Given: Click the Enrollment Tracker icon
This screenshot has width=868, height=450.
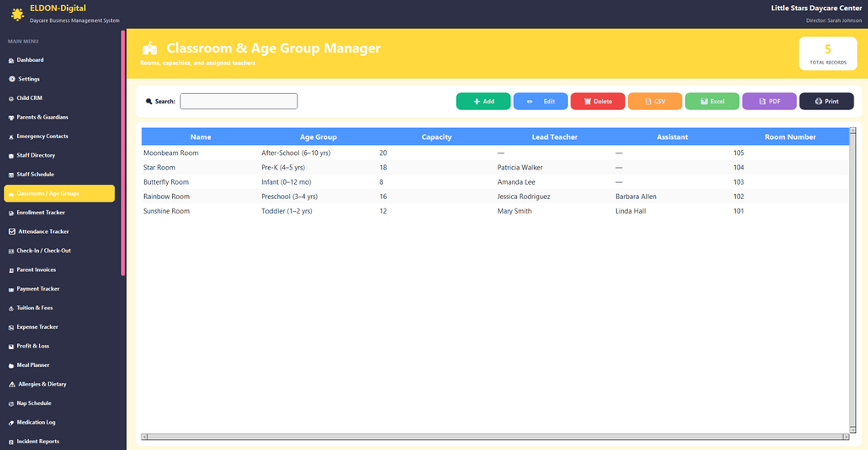Looking at the screenshot, I should (11, 213).
